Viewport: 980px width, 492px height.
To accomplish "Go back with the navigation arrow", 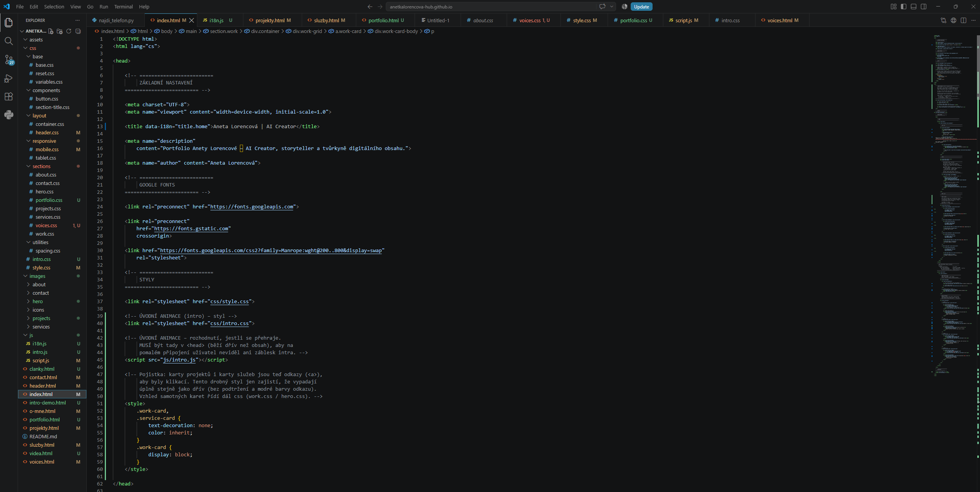I will [x=370, y=7].
